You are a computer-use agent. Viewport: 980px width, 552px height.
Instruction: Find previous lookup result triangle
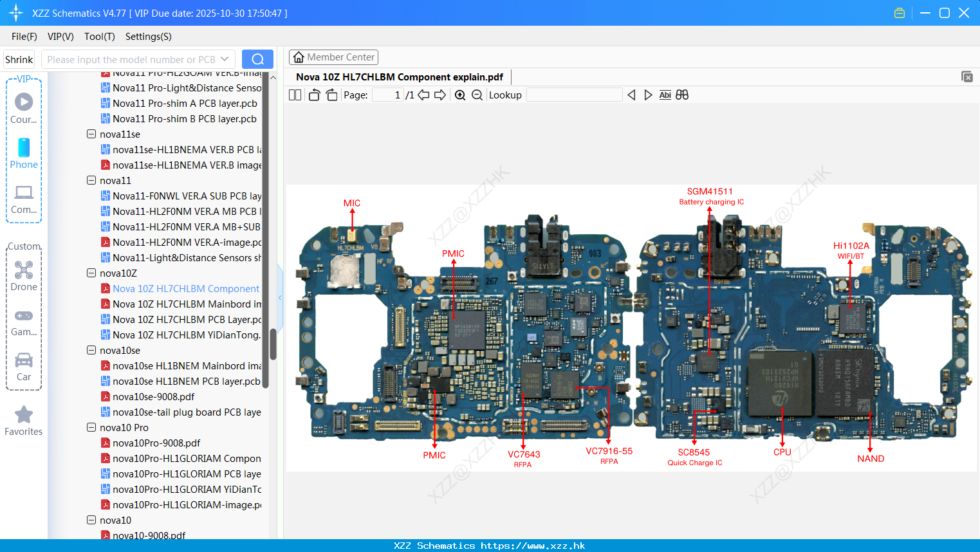point(631,95)
